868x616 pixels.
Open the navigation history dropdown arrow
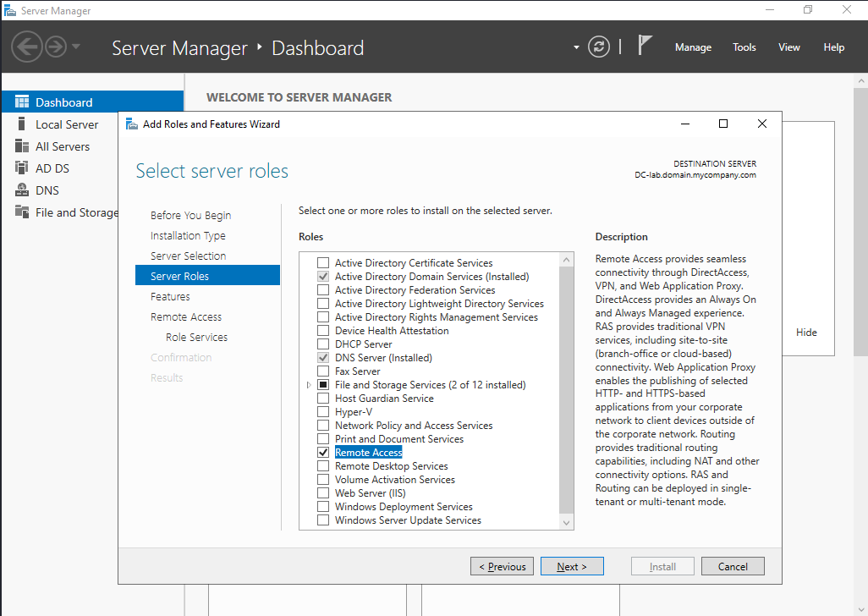click(76, 47)
